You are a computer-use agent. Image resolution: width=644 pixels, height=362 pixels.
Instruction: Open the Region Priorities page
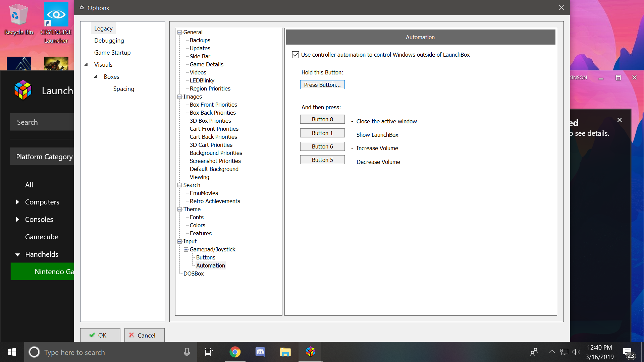(210, 88)
